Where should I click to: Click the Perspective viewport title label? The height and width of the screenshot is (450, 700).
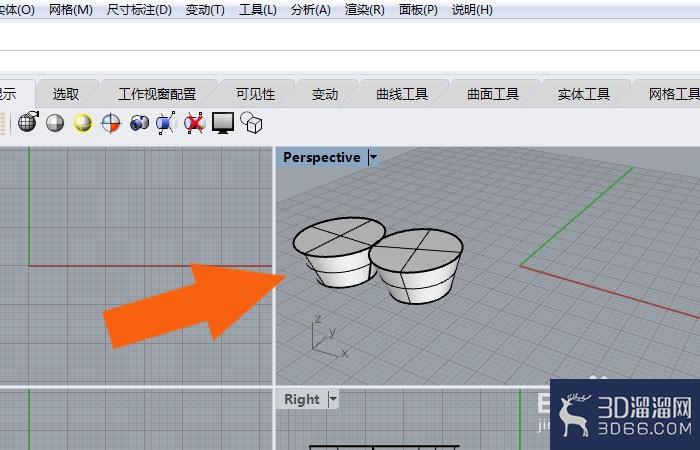[321, 157]
